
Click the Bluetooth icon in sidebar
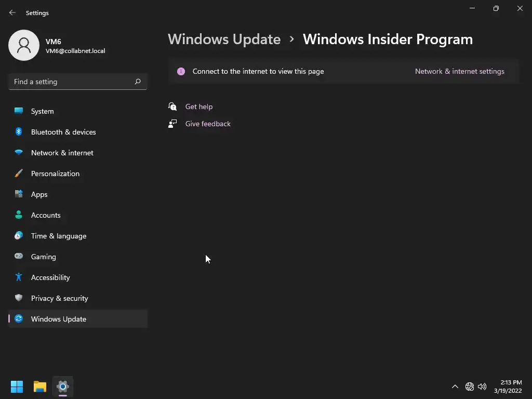click(x=19, y=131)
